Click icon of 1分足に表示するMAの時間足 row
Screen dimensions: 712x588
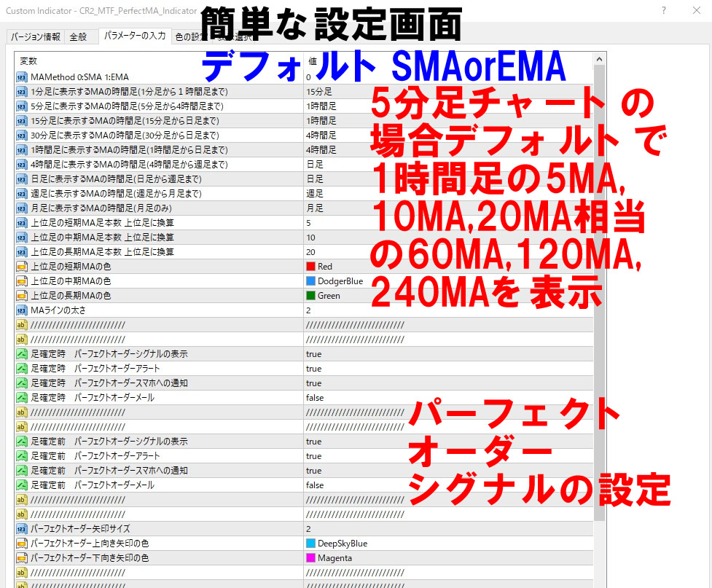(x=21, y=92)
